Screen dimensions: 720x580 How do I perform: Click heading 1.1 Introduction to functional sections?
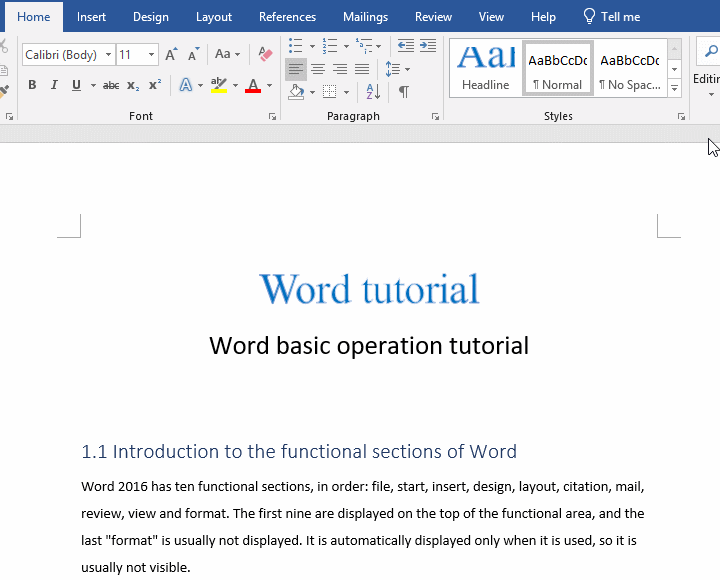299,452
